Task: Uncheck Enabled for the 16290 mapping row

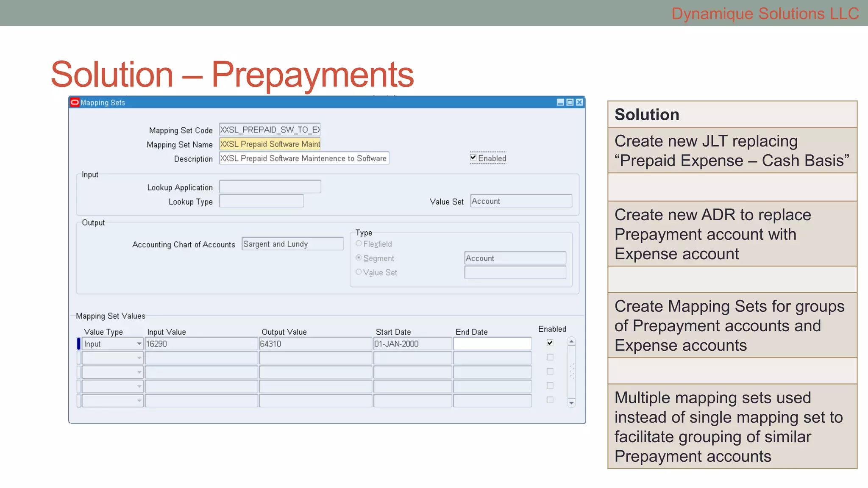Action: point(550,343)
